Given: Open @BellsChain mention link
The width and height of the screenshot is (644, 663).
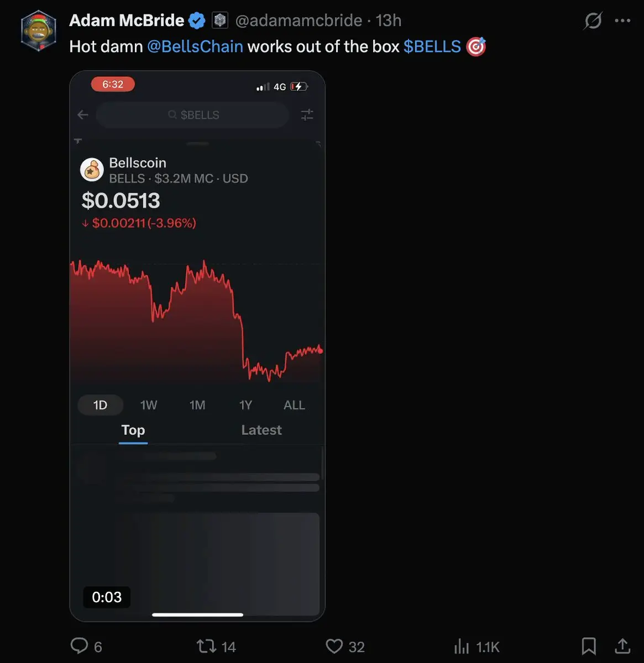Looking at the screenshot, I should [x=195, y=46].
